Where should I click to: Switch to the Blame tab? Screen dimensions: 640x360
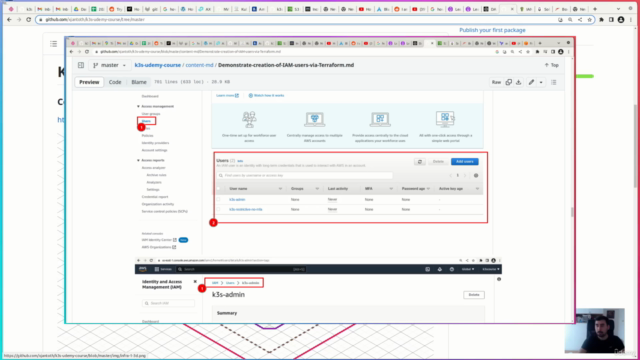coord(139,82)
